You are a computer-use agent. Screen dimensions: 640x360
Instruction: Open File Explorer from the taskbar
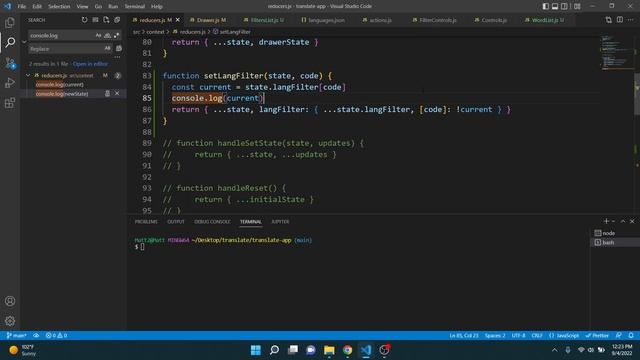click(x=329, y=350)
